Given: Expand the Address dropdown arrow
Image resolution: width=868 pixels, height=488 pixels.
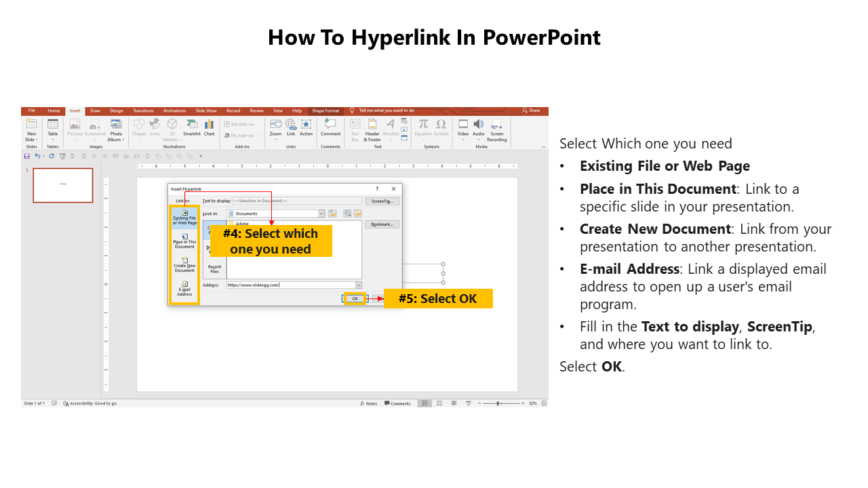Looking at the screenshot, I should coord(359,285).
